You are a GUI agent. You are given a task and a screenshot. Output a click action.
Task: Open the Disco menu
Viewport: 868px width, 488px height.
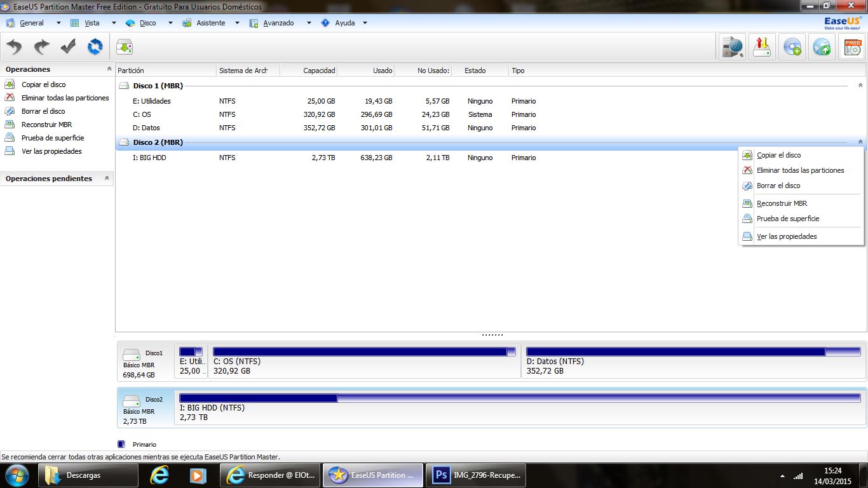tap(148, 23)
